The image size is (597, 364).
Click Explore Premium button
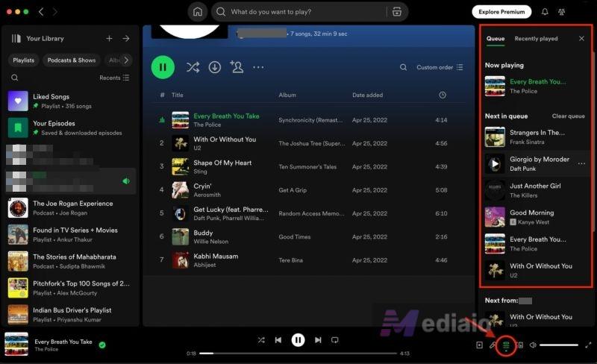[501, 12]
